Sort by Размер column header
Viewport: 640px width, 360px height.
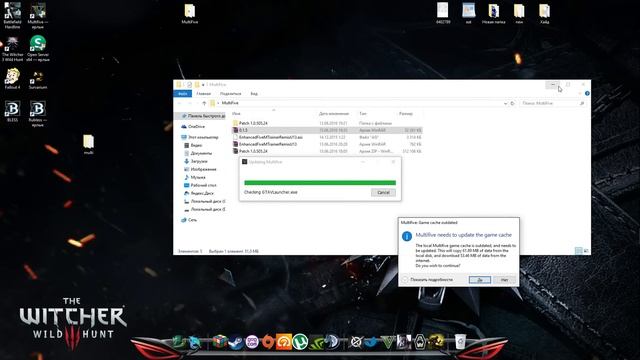(406, 113)
